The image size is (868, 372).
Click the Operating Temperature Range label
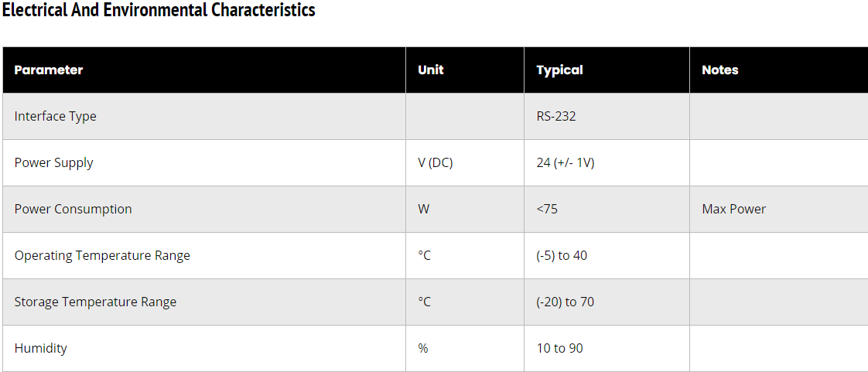pos(102,255)
